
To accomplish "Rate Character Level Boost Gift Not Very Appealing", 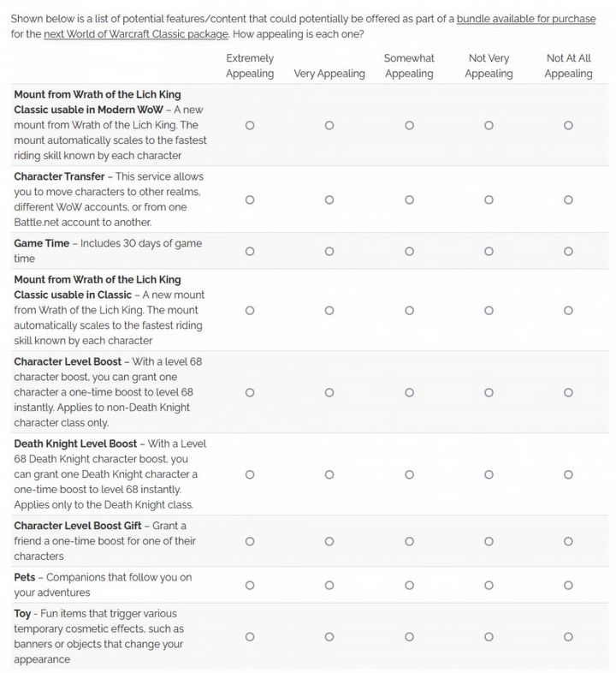I will tap(489, 541).
